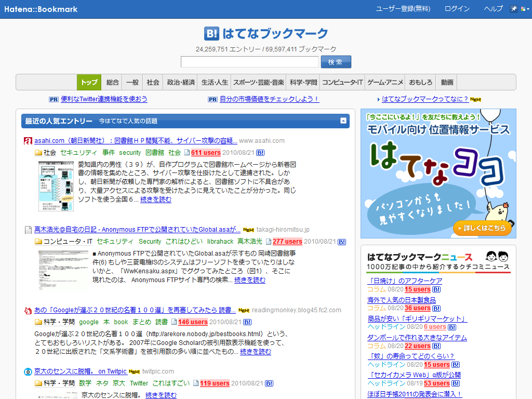Select the 総合 category tab
The width and height of the screenshot is (532, 399).
point(113,82)
